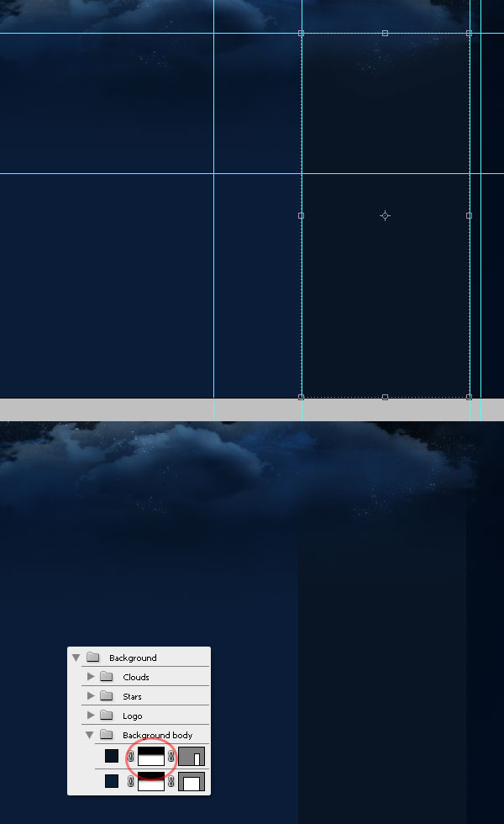
Task: Click the Logo group folder icon
Action: tap(107, 715)
